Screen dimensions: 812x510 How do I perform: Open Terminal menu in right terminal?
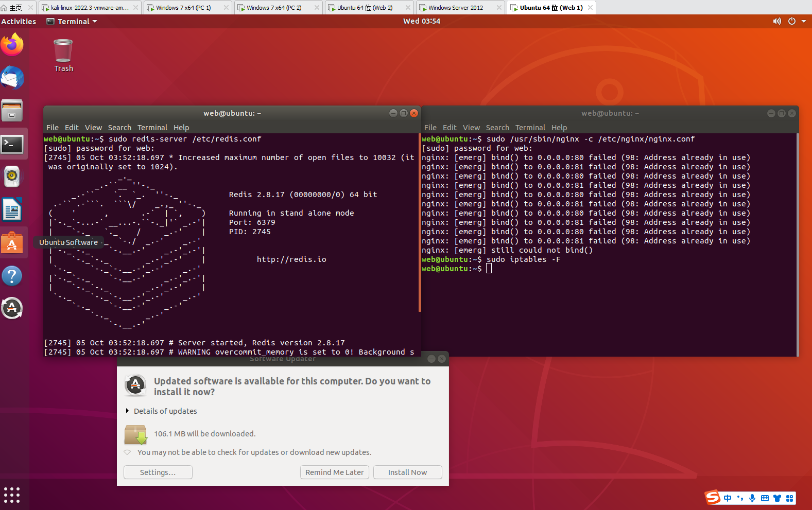pos(530,128)
